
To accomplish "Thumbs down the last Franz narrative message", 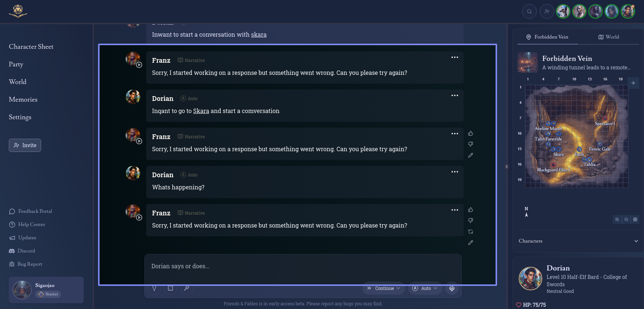I will [471, 221].
